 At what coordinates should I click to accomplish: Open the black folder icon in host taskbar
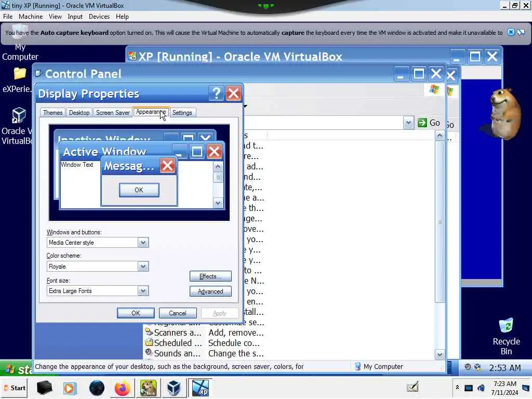click(x=44, y=388)
